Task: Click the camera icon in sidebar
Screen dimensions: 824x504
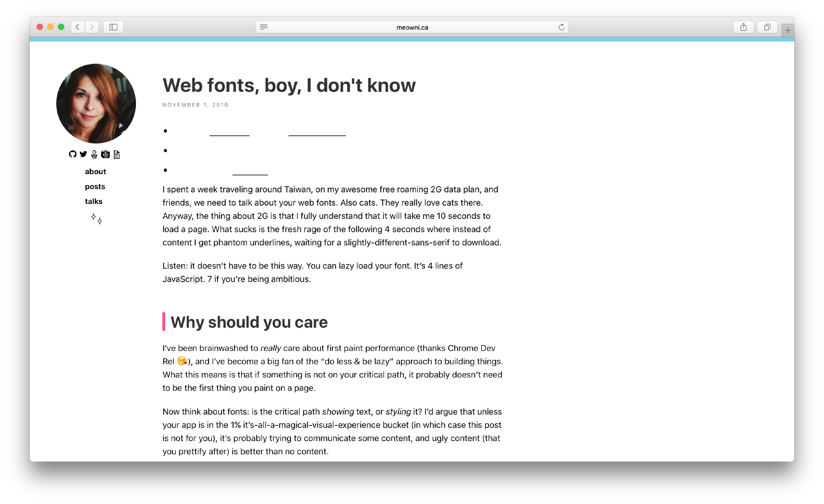Action: pos(105,154)
